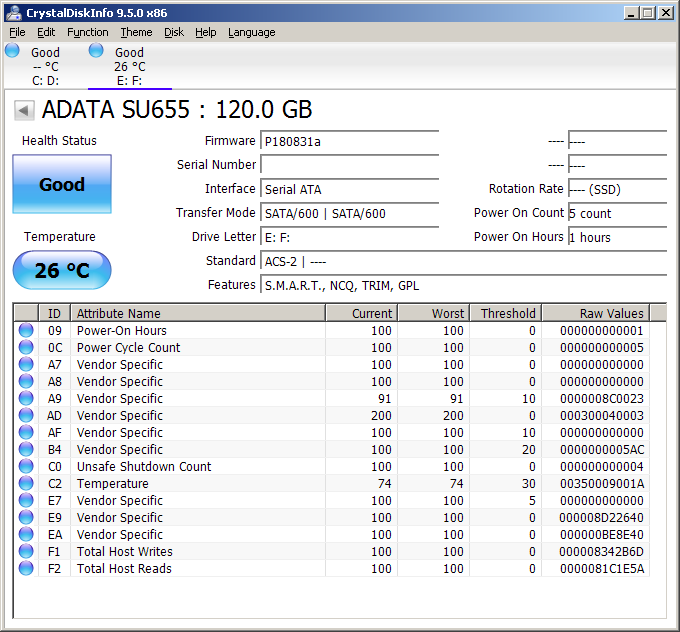This screenshot has height=632, width=680.
Task: Click the CrystalDiskInfo title bar app icon
Action: point(13,13)
